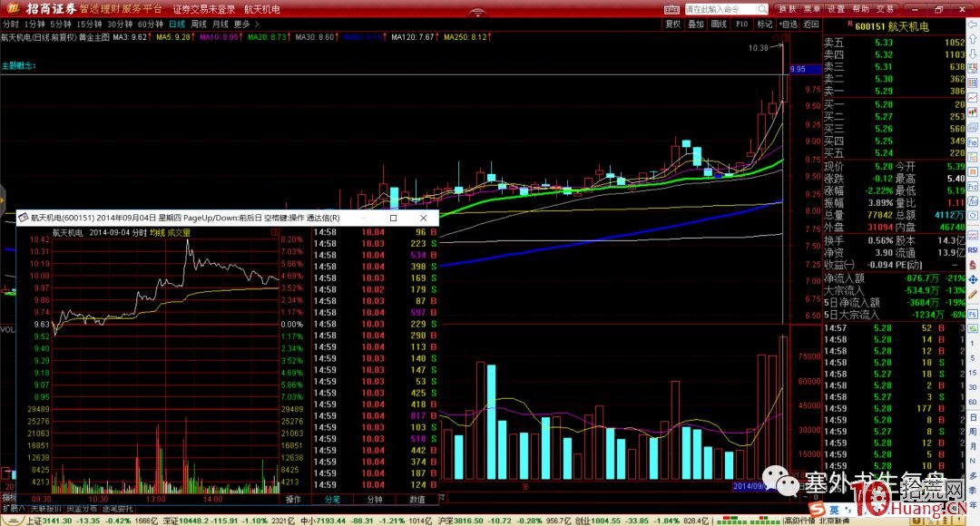Click the 600151 航天机电 stock title

(x=892, y=26)
